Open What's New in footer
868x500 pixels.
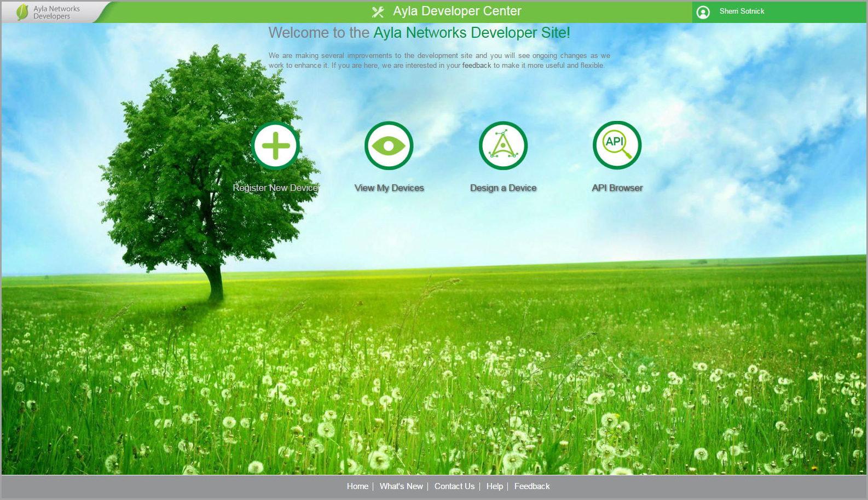[401, 486]
